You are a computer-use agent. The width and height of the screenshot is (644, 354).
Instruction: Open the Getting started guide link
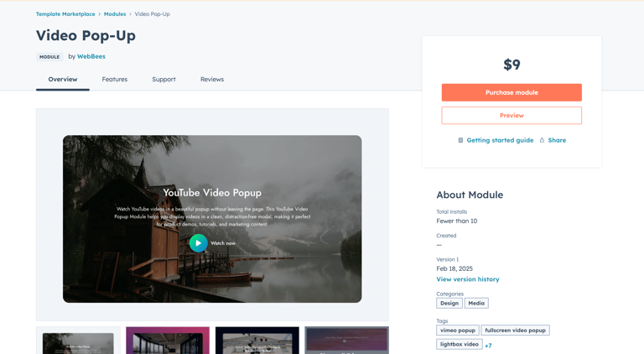tap(500, 140)
